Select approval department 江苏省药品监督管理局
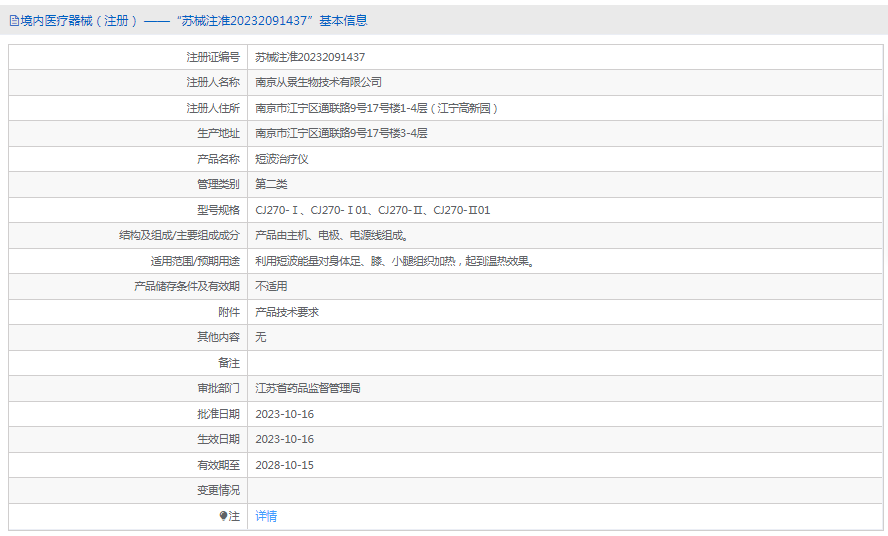 (x=308, y=388)
